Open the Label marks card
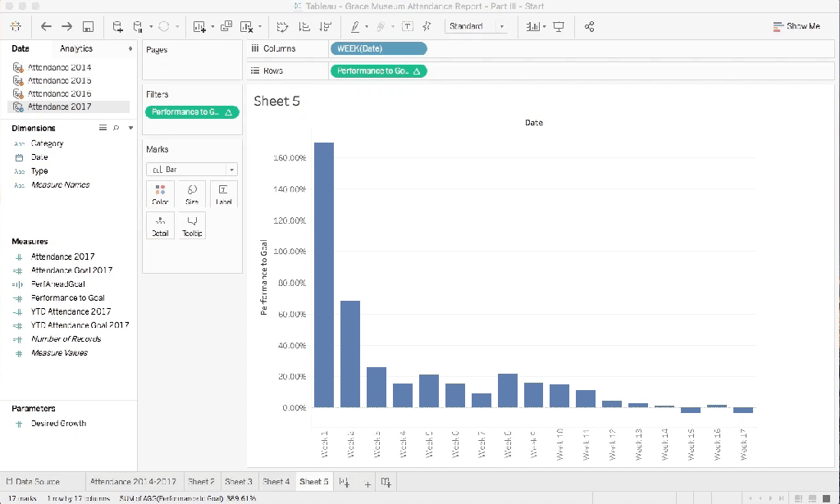 tap(223, 194)
